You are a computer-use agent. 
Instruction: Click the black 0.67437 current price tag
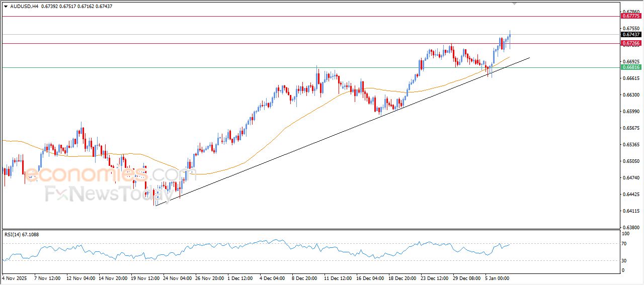coord(631,35)
